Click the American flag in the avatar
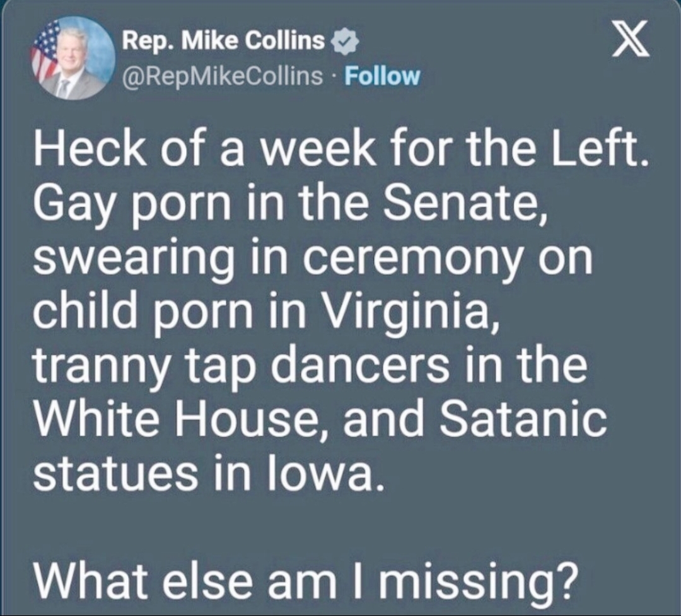 (x=45, y=52)
